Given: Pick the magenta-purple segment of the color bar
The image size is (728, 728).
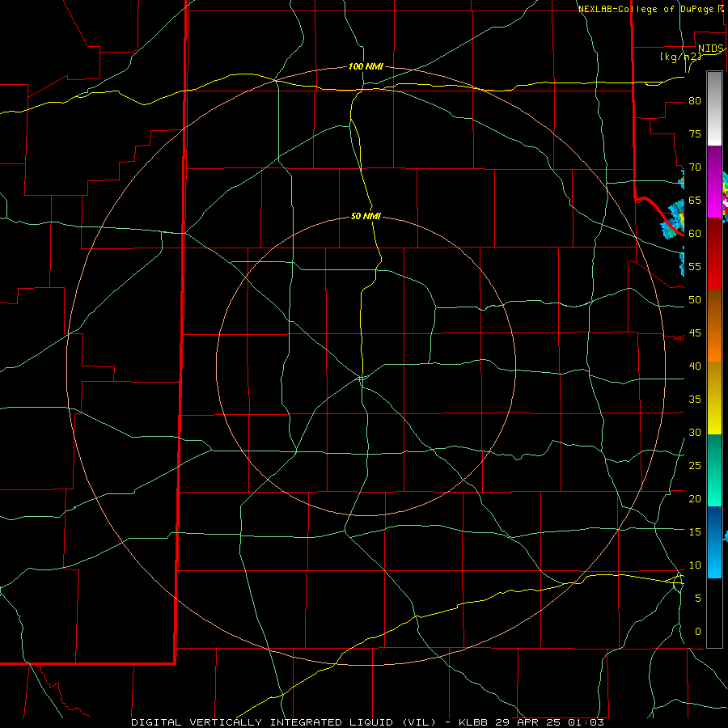Looking at the screenshot, I should point(714,181).
